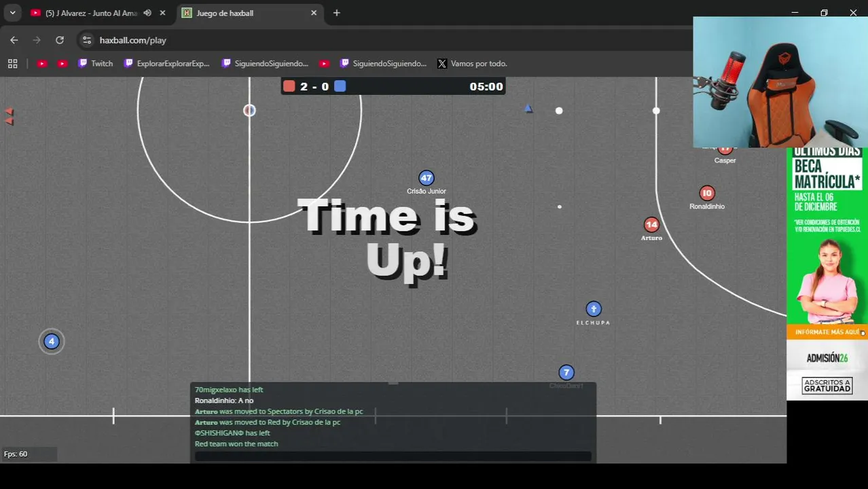Click player 14 Arturo disc

[651, 225]
